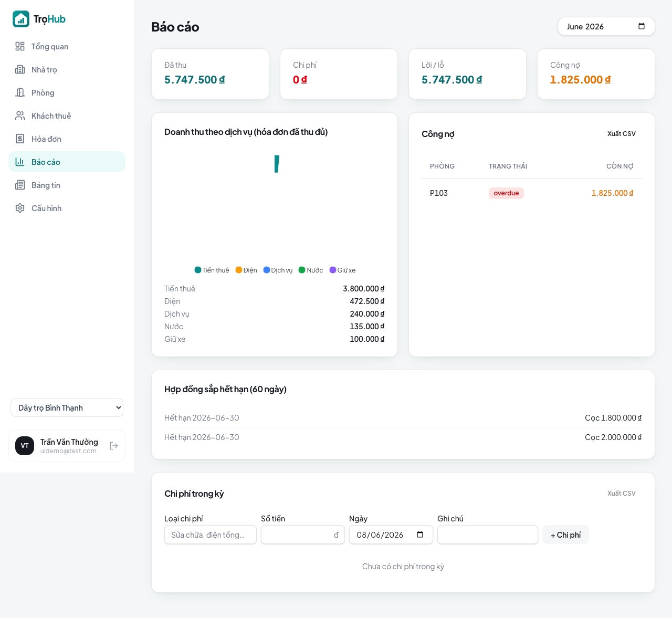
Task: Go to Tổng quan page
Action: coord(67,46)
